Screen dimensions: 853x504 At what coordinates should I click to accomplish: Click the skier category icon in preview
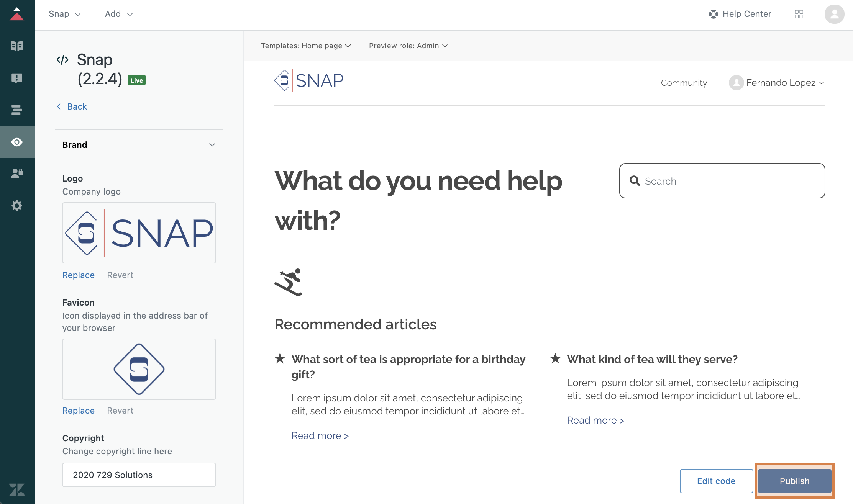pos(289,282)
